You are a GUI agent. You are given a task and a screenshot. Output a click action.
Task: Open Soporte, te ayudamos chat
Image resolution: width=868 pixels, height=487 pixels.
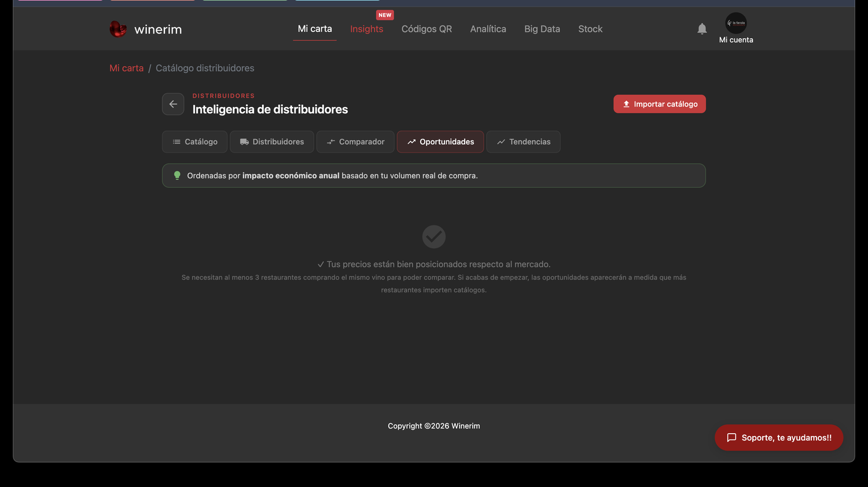779,438
